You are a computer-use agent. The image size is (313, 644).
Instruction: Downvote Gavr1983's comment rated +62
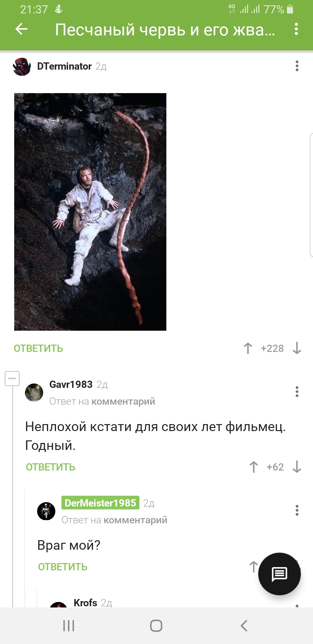click(297, 467)
